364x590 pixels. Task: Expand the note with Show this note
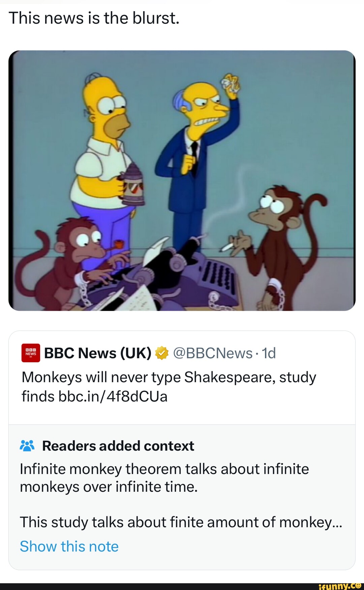tap(69, 546)
